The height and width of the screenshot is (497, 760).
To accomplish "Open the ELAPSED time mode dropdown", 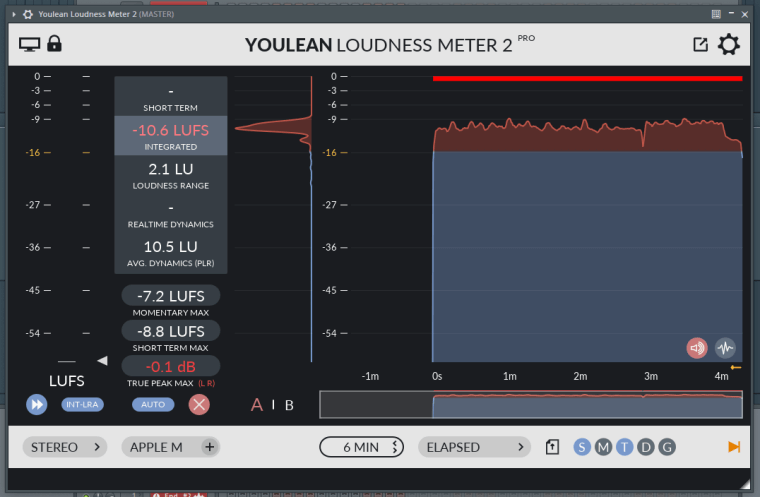I will point(475,447).
